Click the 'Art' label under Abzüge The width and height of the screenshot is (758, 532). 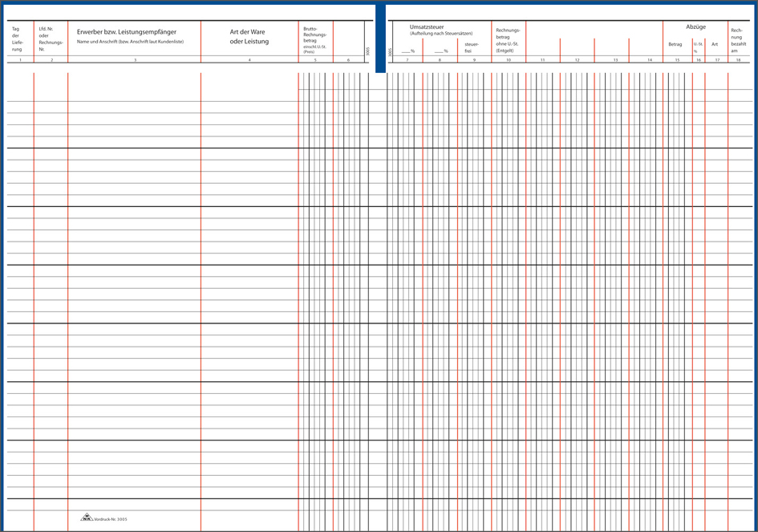[x=715, y=44]
